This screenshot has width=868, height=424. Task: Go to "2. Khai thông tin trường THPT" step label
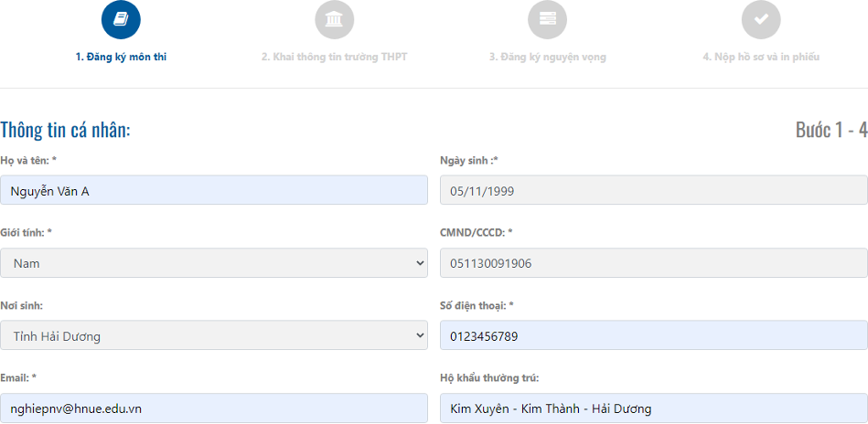pyautogui.click(x=334, y=57)
